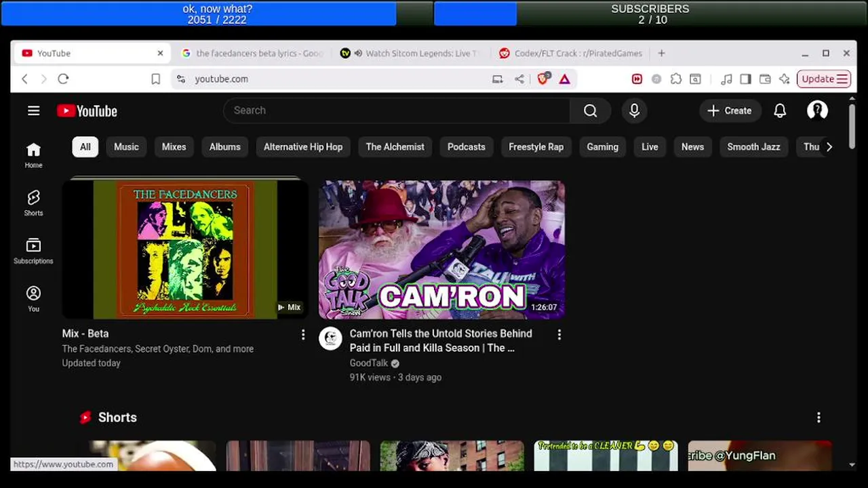Viewport: 868px width, 488px height.
Task: Toggle the browser sidebar panel icon
Action: click(745, 79)
